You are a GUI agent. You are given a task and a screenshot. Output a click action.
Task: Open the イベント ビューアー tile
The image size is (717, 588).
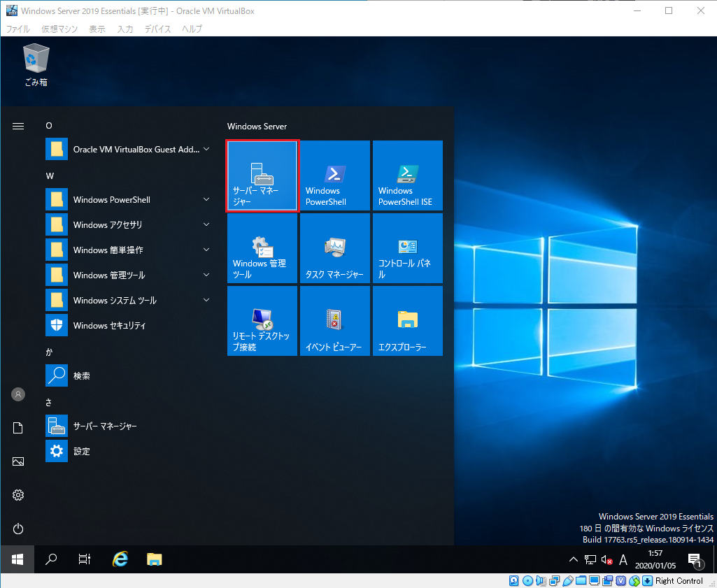point(335,321)
